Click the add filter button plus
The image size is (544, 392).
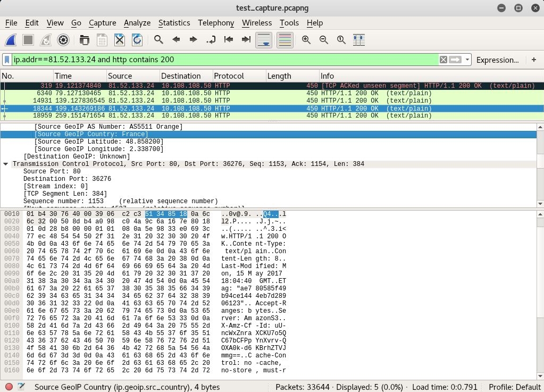(534, 60)
